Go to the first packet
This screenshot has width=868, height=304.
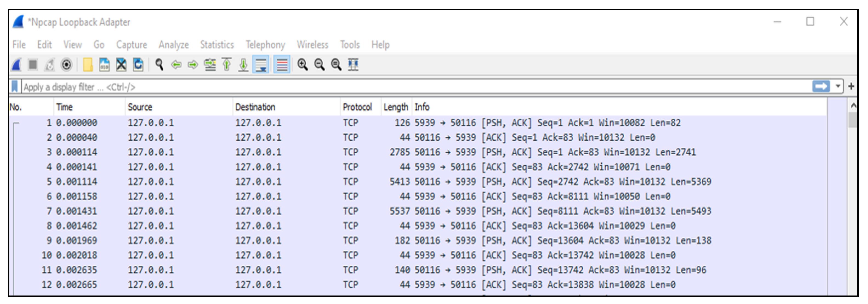[227, 64]
